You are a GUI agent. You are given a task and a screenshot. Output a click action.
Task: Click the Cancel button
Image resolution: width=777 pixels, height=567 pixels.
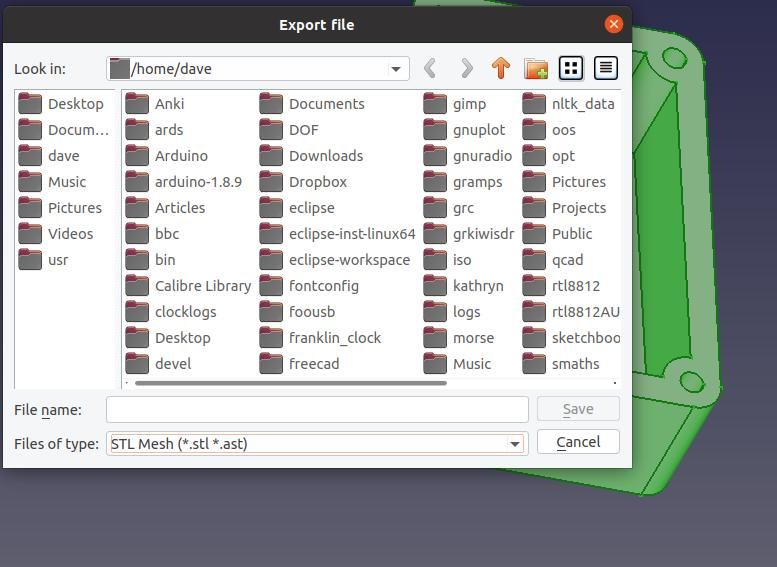(x=578, y=442)
